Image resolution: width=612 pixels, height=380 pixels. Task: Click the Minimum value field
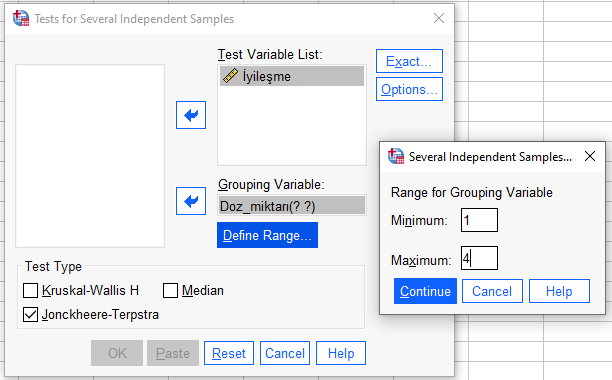tap(479, 220)
